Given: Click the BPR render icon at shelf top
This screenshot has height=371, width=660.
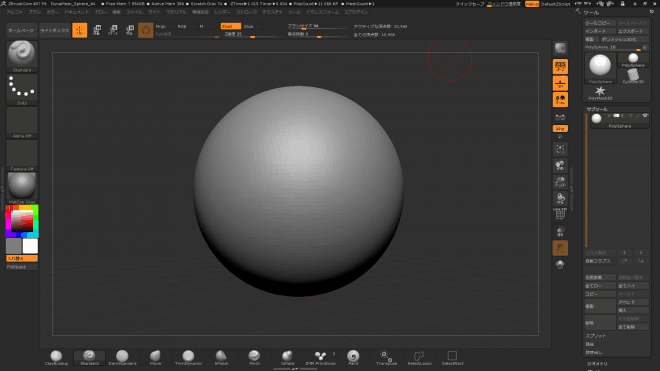Looking at the screenshot, I should [x=560, y=48].
